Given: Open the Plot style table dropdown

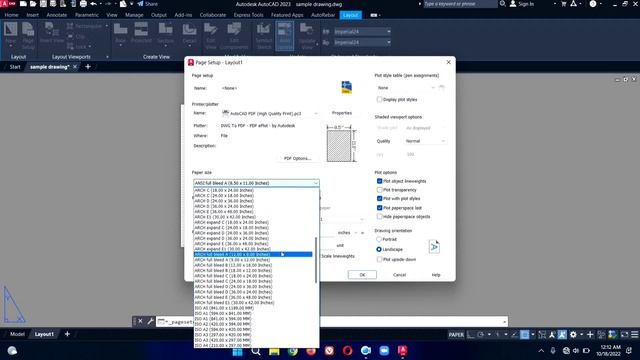Looking at the screenshot, I should (433, 87).
